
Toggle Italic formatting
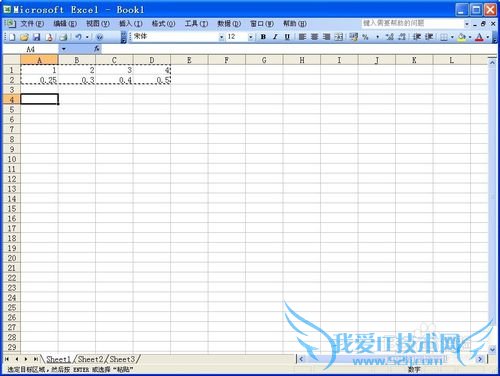click(275, 37)
